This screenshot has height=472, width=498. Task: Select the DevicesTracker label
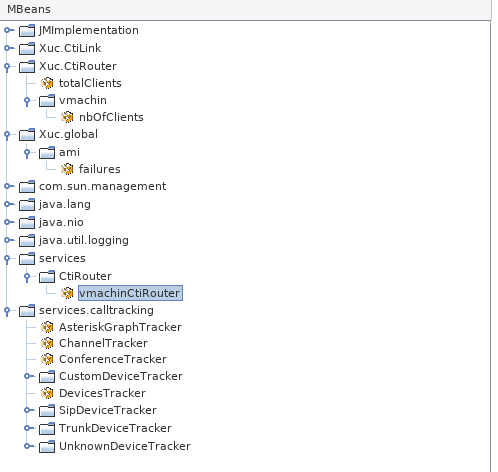click(x=102, y=393)
